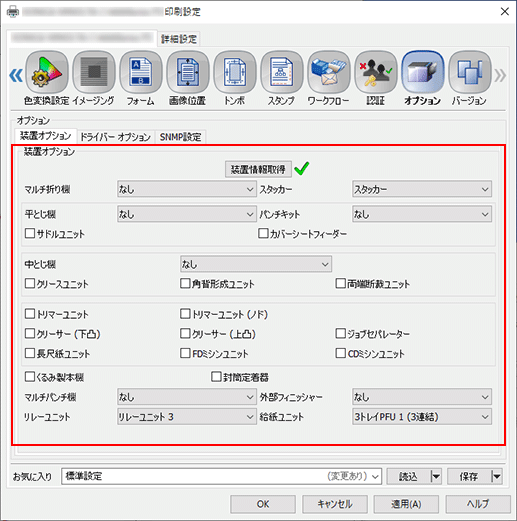
Task: Check the FDミシンユニット option
Action: point(185,353)
